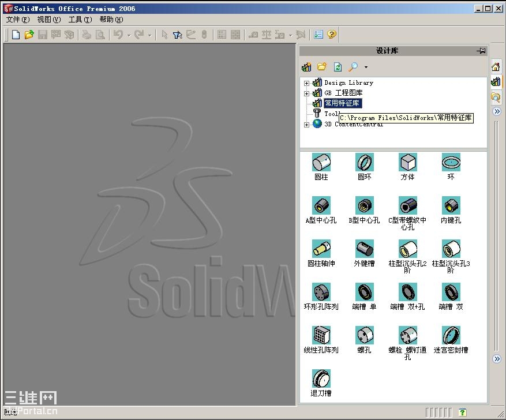Click the Options checklist icon

[318, 35]
